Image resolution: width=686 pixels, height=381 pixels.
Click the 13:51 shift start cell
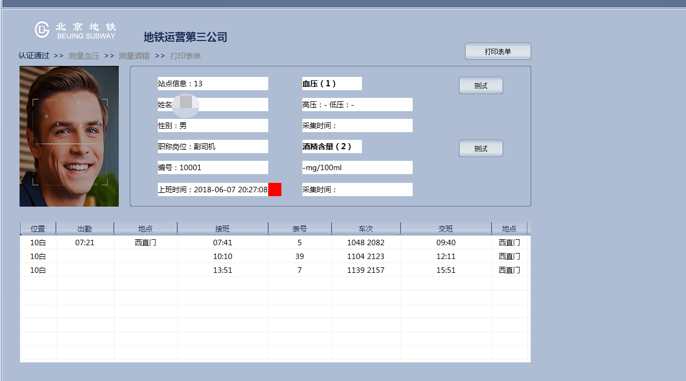pos(222,270)
